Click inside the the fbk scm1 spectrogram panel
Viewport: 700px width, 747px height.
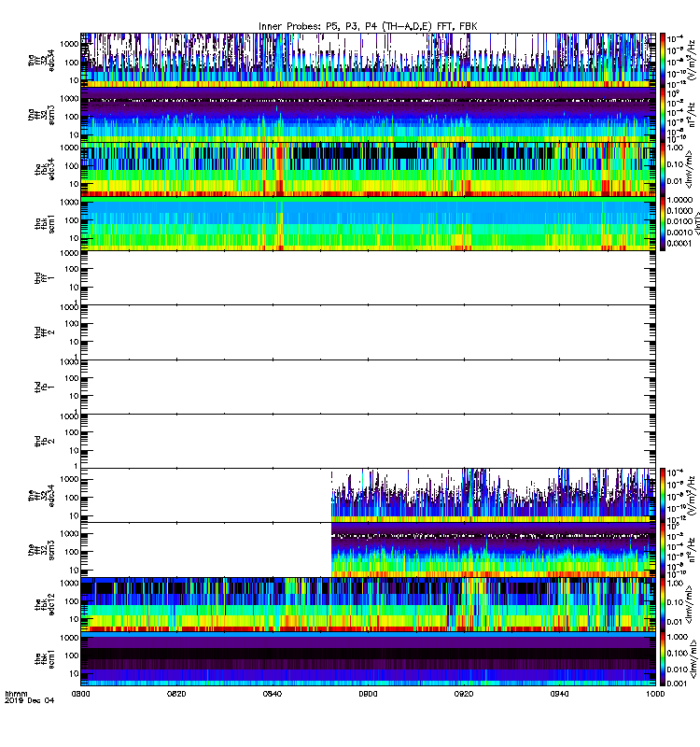(368, 658)
